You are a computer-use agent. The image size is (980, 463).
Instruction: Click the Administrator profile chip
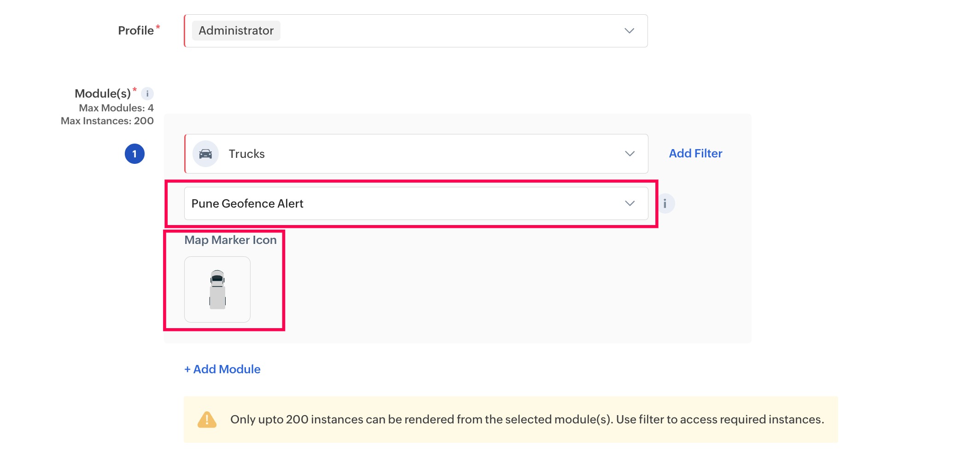click(x=236, y=31)
